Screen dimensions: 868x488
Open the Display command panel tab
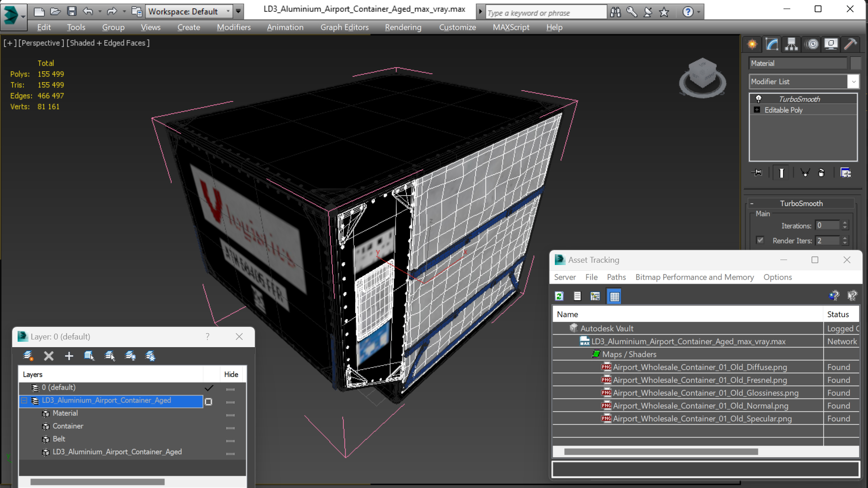(x=831, y=44)
